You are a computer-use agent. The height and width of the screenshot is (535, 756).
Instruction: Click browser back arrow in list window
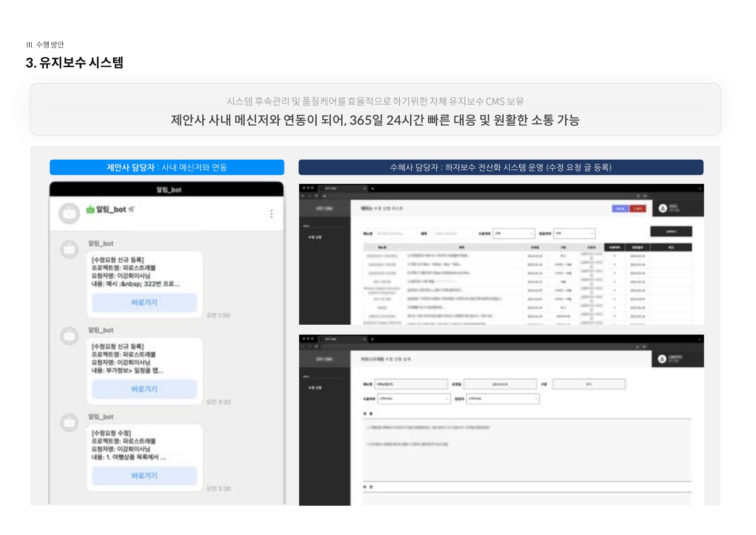pyautogui.click(x=303, y=196)
